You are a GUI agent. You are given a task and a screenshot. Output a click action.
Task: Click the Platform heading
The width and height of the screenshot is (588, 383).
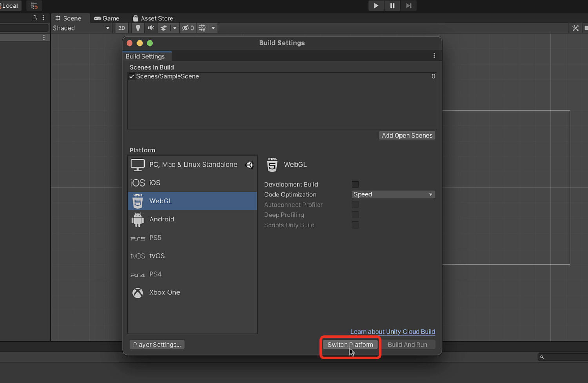pyautogui.click(x=142, y=150)
